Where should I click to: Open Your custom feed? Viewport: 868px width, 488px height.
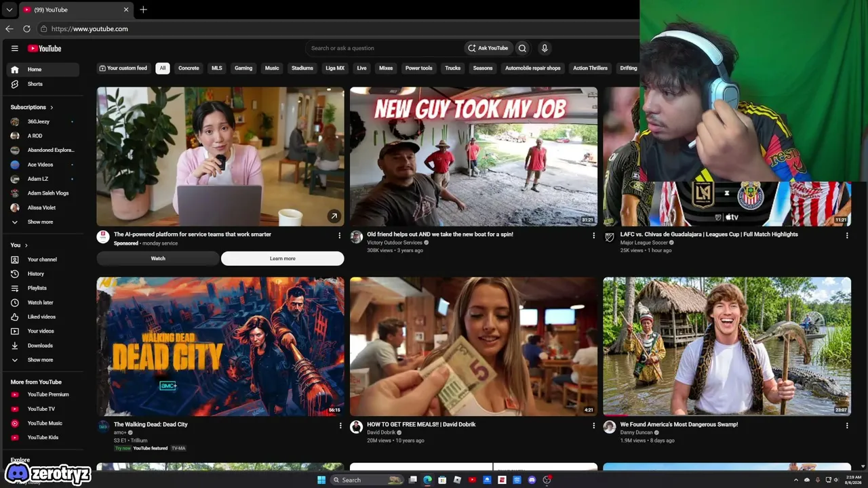pyautogui.click(x=123, y=68)
